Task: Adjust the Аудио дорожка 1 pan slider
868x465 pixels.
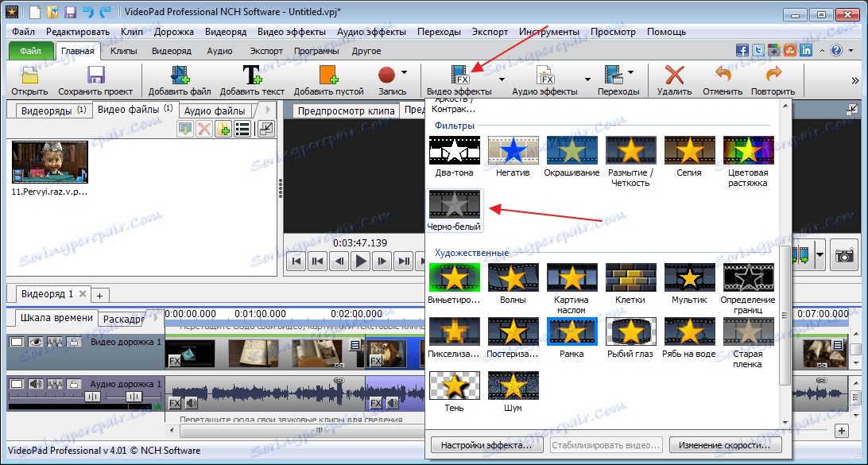Action: pyautogui.click(x=134, y=397)
